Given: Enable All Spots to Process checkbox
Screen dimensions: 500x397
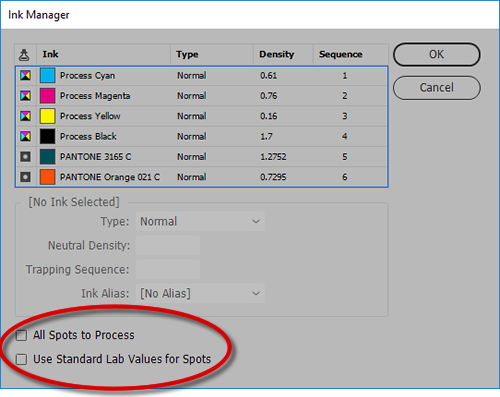Looking at the screenshot, I should tap(22, 335).
